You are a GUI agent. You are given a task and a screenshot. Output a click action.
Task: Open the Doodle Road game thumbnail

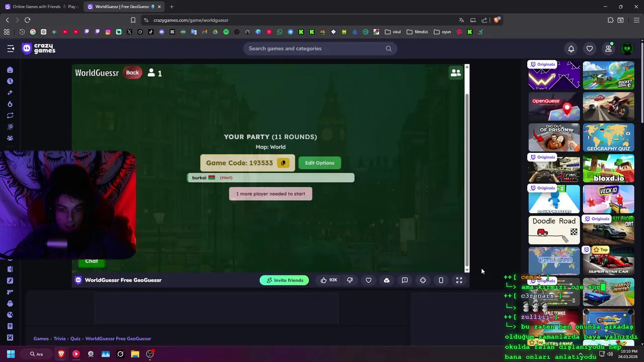pos(554,230)
